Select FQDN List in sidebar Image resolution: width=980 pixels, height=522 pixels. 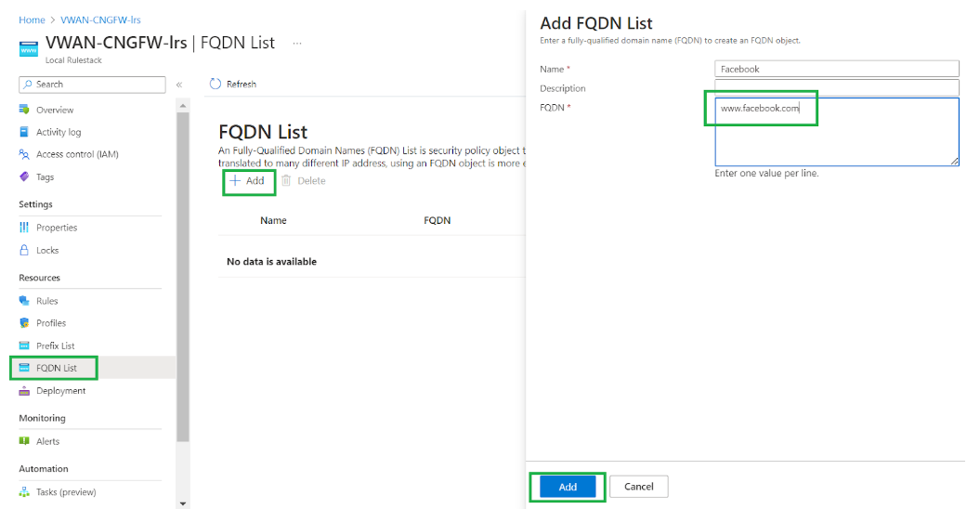pyautogui.click(x=57, y=368)
